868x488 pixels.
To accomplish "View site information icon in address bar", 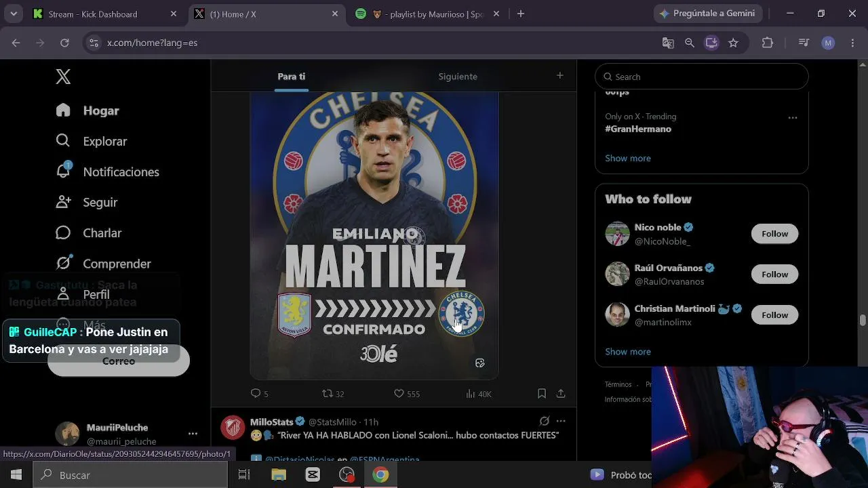I will tap(94, 43).
